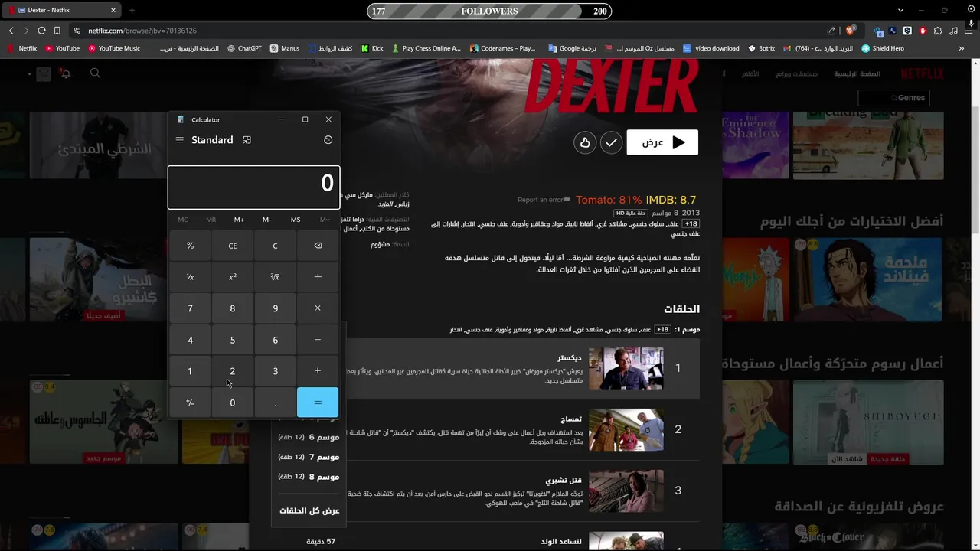The image size is (980, 551).
Task: Go to الصفحة الرئيسية in Netflix nav
Action: pyautogui.click(x=857, y=74)
